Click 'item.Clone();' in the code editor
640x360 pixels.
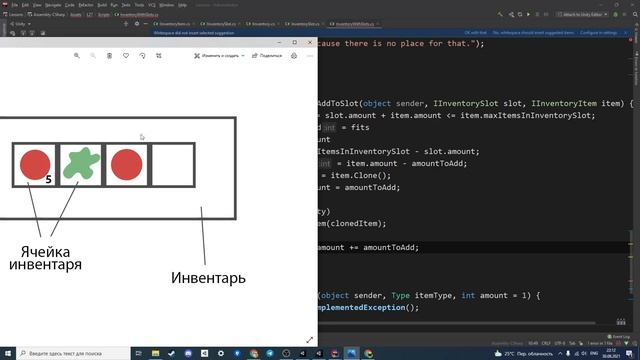pos(360,176)
